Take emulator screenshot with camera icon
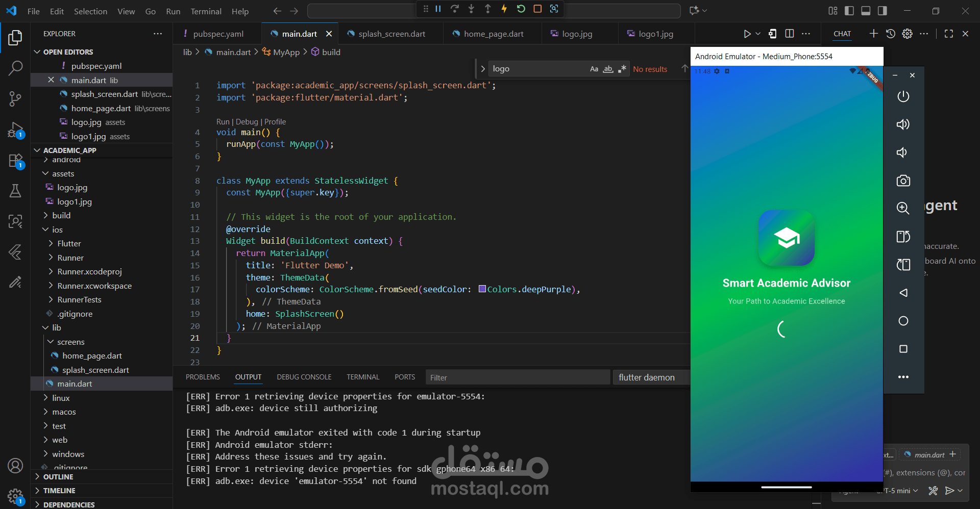This screenshot has height=509, width=980. (903, 181)
